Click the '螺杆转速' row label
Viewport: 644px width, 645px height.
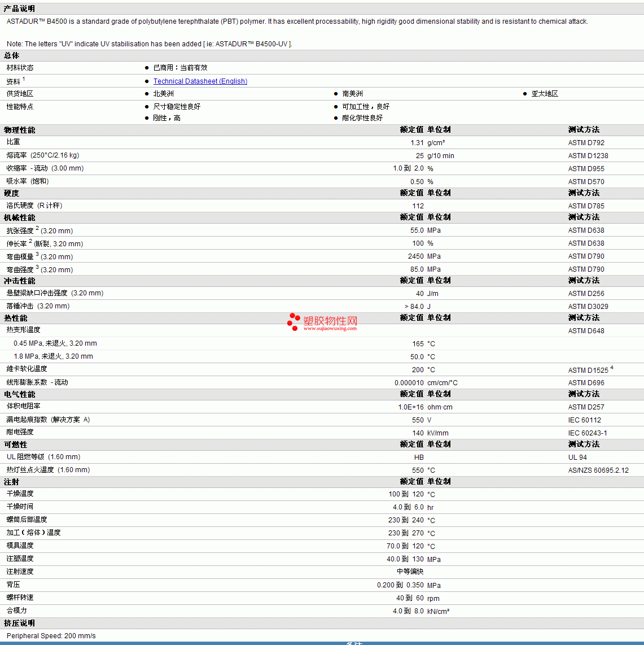click(x=20, y=598)
